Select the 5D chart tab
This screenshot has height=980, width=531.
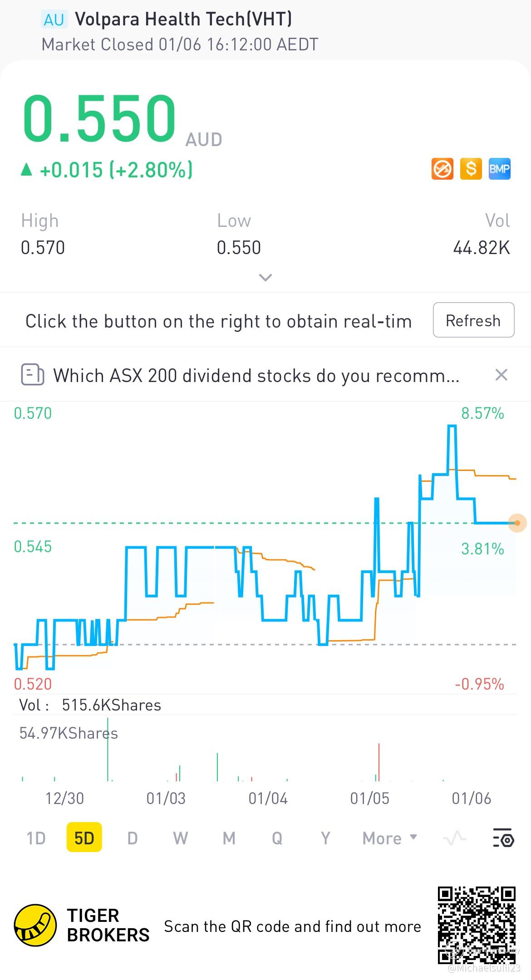click(x=84, y=838)
